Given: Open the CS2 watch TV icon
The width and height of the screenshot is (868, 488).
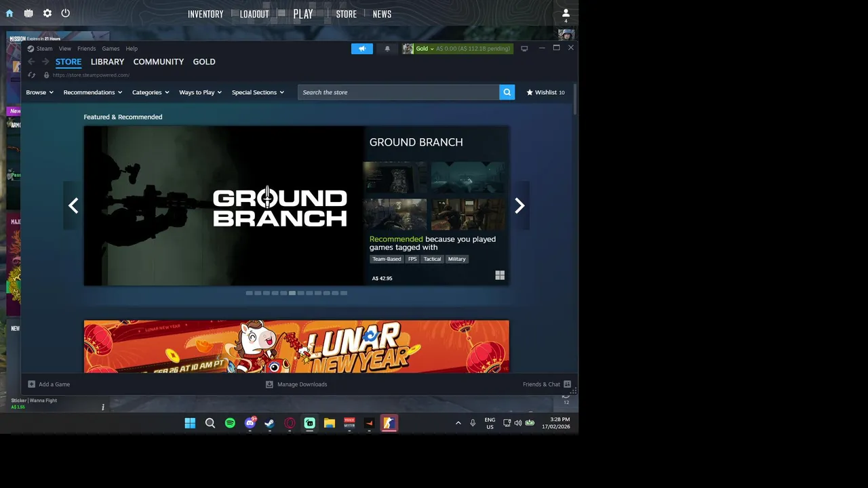Looking at the screenshot, I should 28,13.
